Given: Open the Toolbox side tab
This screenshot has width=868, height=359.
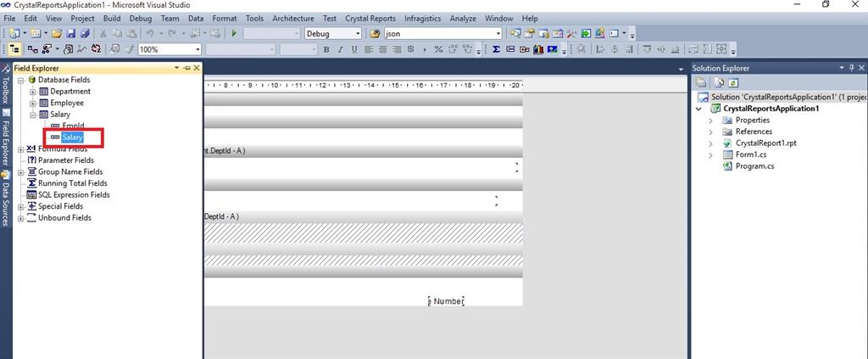Looking at the screenshot, I should [x=6, y=86].
